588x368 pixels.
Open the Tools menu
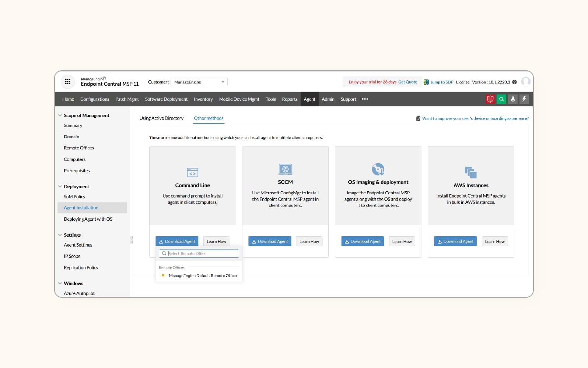(x=271, y=99)
